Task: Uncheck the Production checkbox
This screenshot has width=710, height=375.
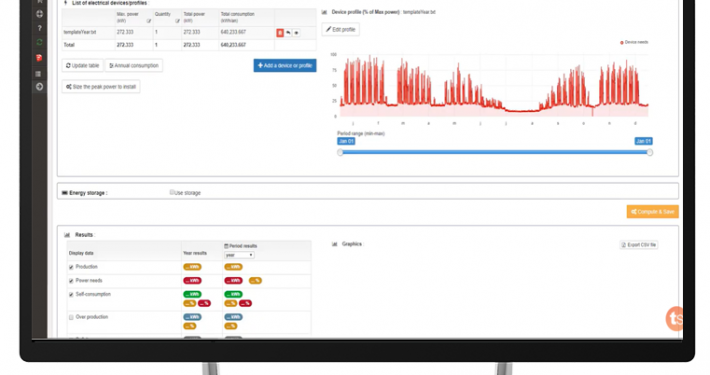Action: pos(71,267)
